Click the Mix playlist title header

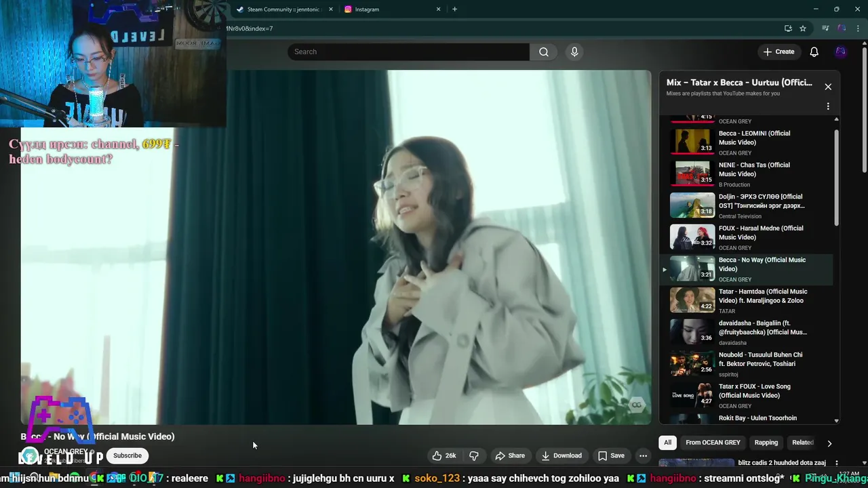click(x=739, y=83)
